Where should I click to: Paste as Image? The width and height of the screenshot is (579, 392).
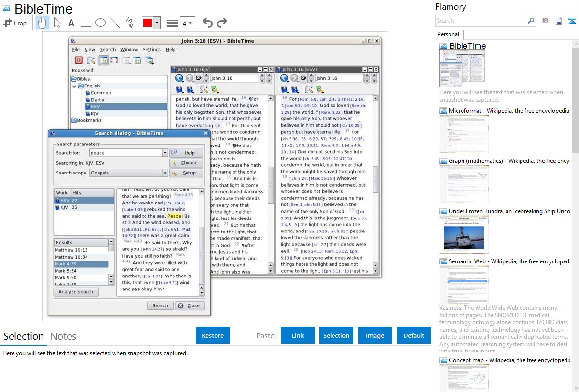[375, 335]
